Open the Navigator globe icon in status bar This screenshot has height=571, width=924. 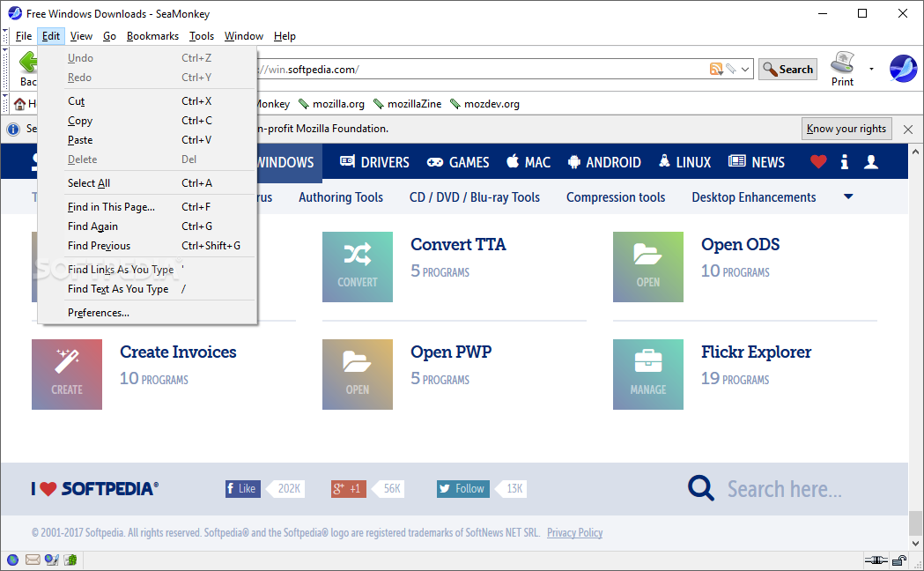pos(12,560)
